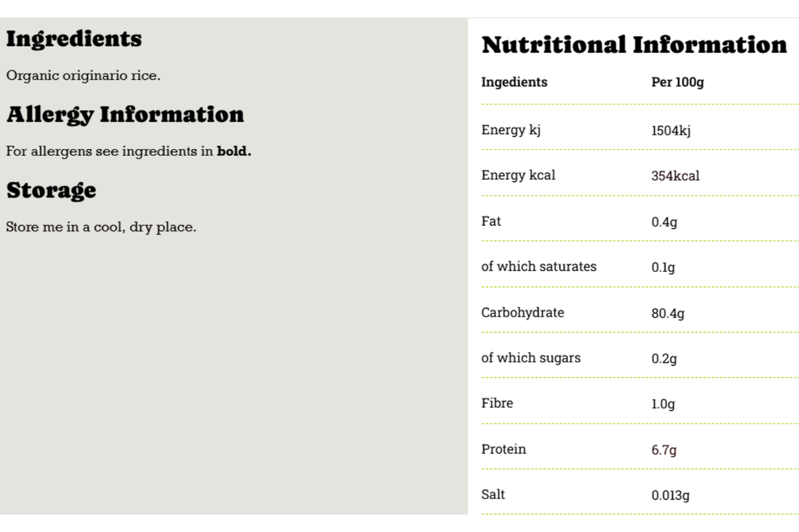Click the 'of which saturates' row label
Viewport: 799px width, 532px height.
pos(539,266)
